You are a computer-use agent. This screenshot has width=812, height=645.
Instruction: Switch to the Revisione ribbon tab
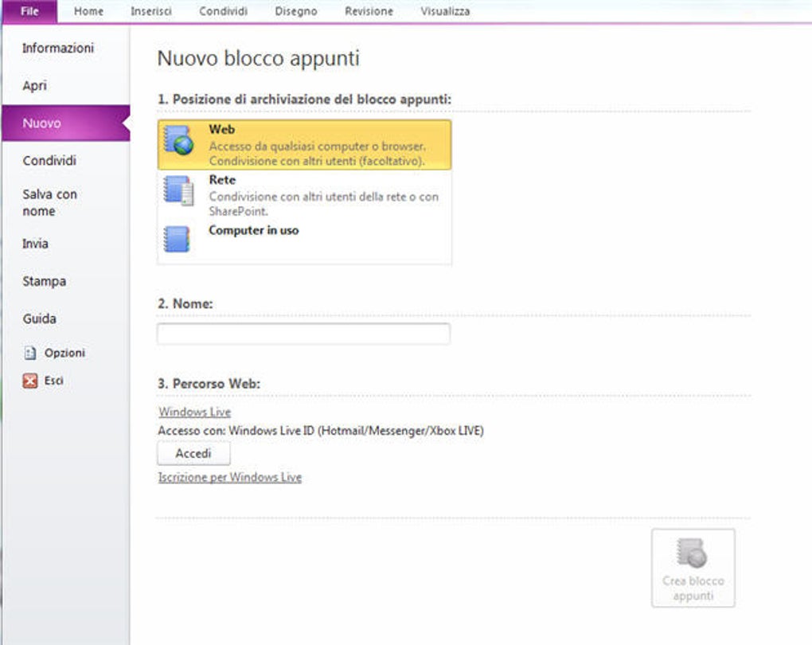[x=369, y=11]
